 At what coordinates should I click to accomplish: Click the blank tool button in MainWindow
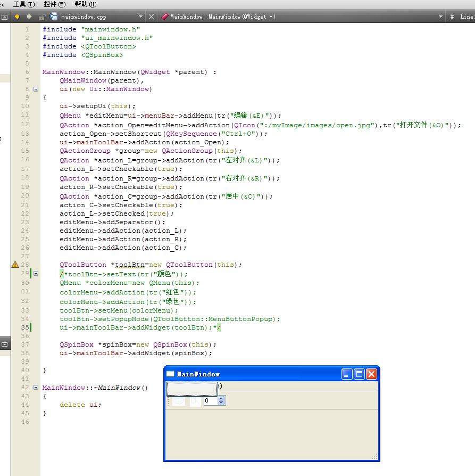pos(191,389)
